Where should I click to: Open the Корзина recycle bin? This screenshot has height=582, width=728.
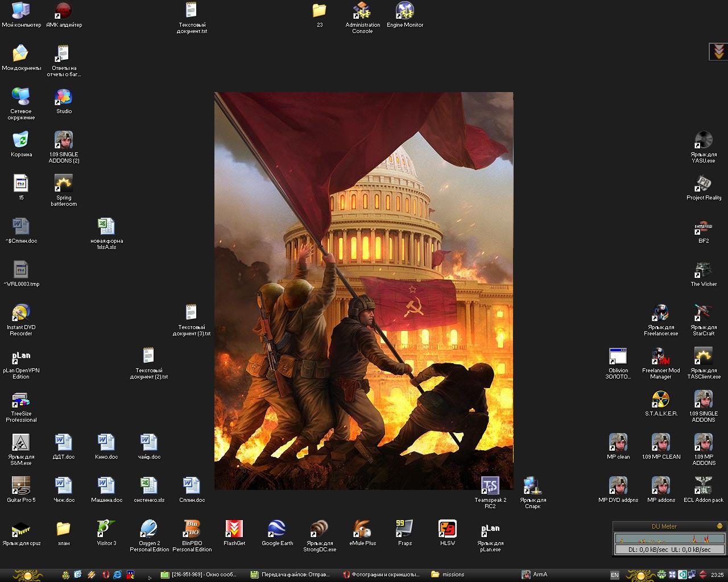pyautogui.click(x=21, y=145)
